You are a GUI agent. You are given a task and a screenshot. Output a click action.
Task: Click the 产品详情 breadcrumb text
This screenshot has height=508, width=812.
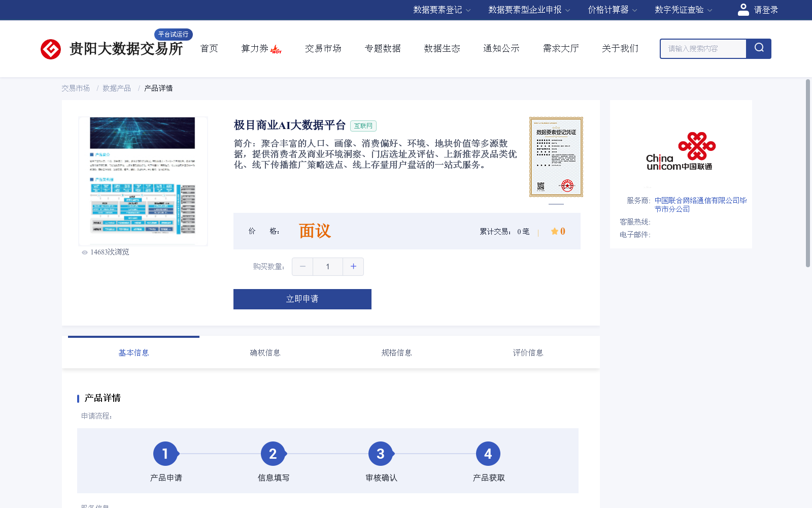point(158,88)
